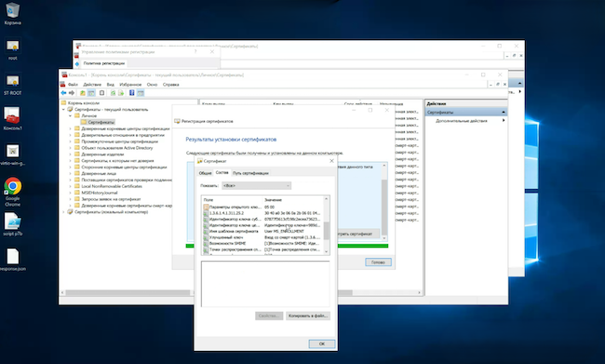605x364 pixels.
Task: Open the root certificate desktop icon
Action: point(12,49)
